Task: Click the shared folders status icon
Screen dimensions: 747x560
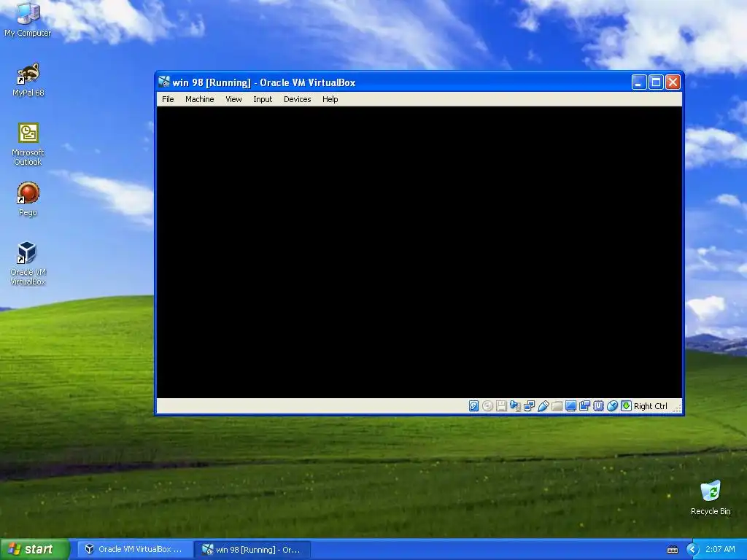Action: tap(557, 405)
